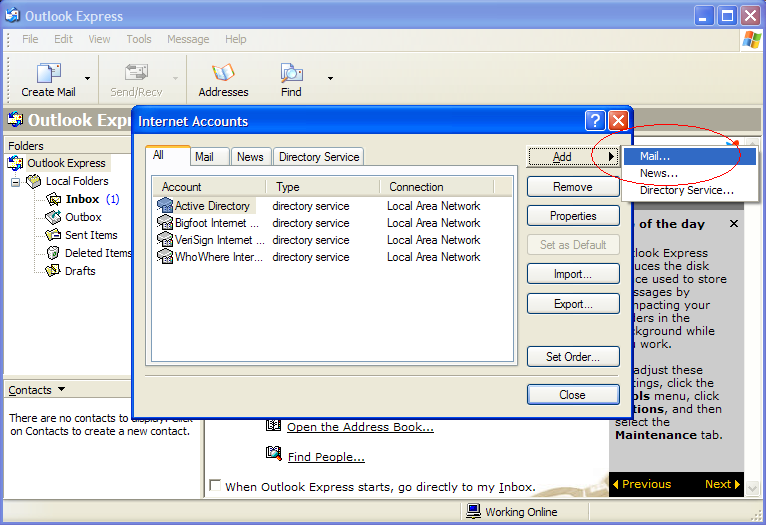
Task: Switch to the All tab
Action: tap(168, 155)
